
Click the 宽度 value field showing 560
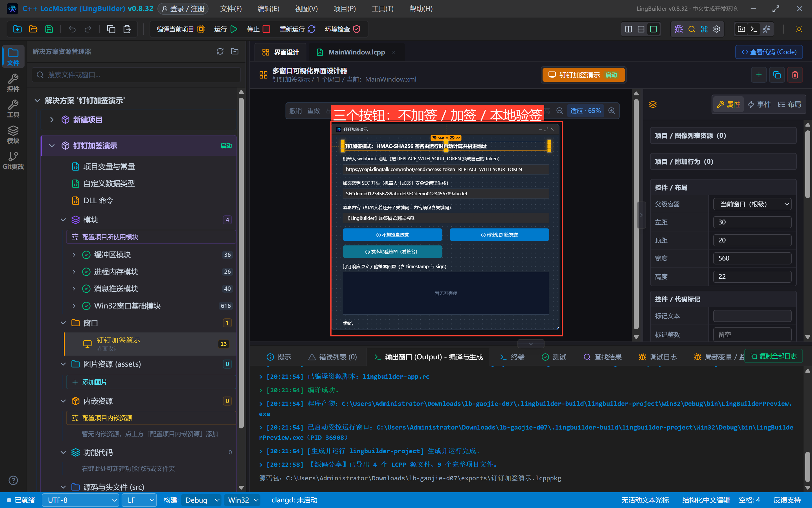tap(752, 258)
